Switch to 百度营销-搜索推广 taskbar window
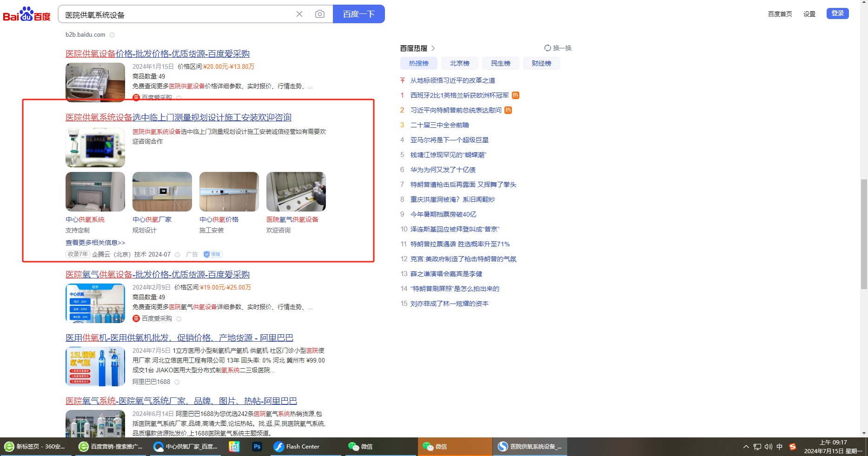 click(x=112, y=447)
